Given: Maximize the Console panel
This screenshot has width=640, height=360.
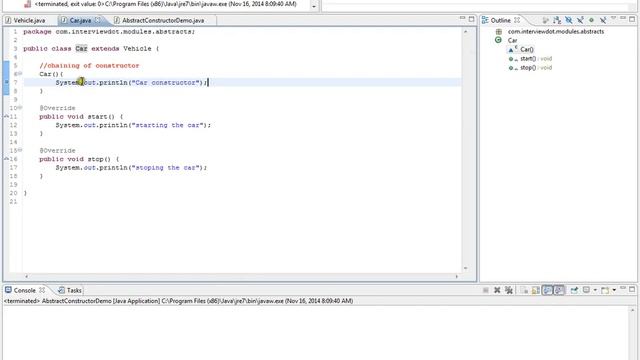Looking at the screenshot, I should pyautogui.click(x=632, y=289).
